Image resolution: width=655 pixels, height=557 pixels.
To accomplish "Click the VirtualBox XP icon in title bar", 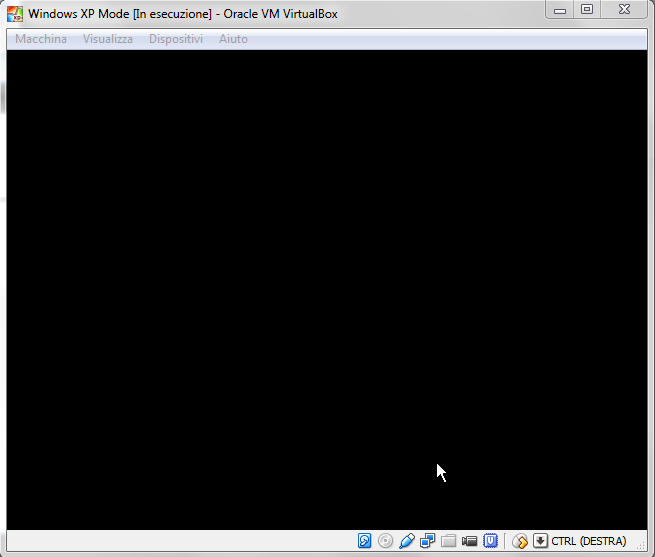I will (15, 14).
